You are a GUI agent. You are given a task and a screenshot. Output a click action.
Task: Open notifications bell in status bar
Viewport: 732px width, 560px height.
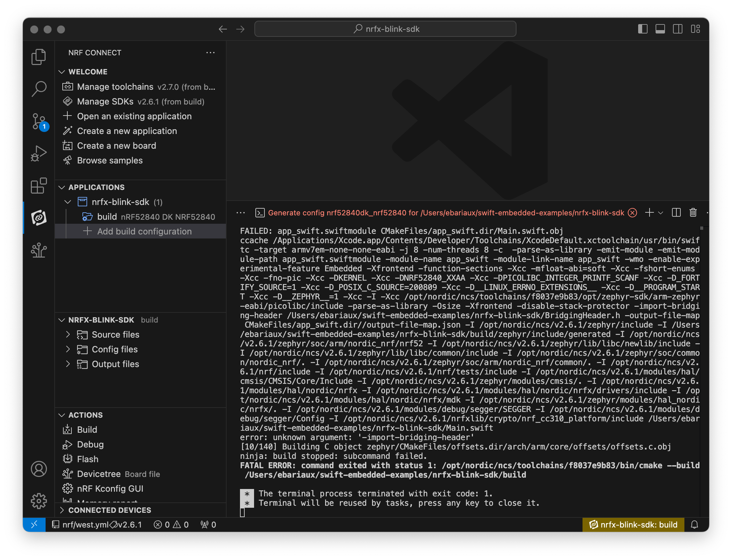694,524
